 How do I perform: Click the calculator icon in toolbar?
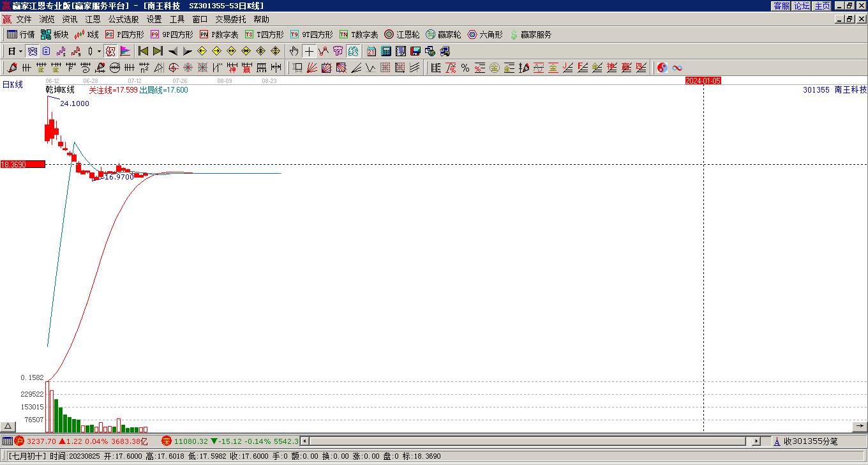[x=386, y=51]
